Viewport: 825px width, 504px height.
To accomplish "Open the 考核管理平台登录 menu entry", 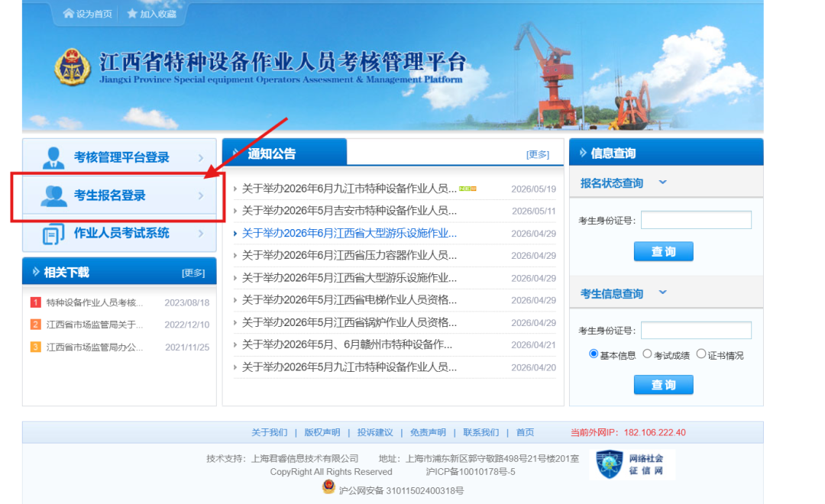I will coord(119,157).
